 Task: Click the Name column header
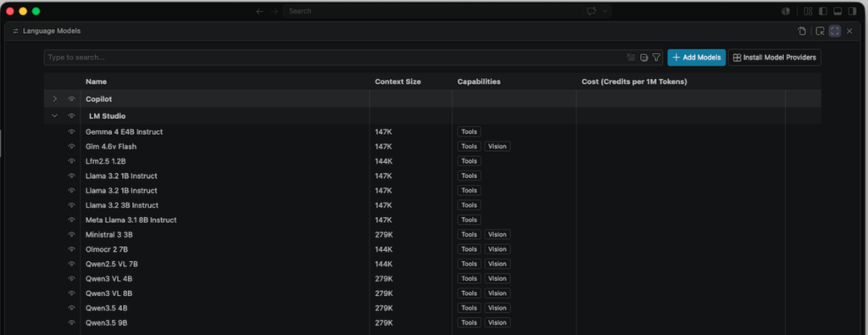(x=97, y=81)
